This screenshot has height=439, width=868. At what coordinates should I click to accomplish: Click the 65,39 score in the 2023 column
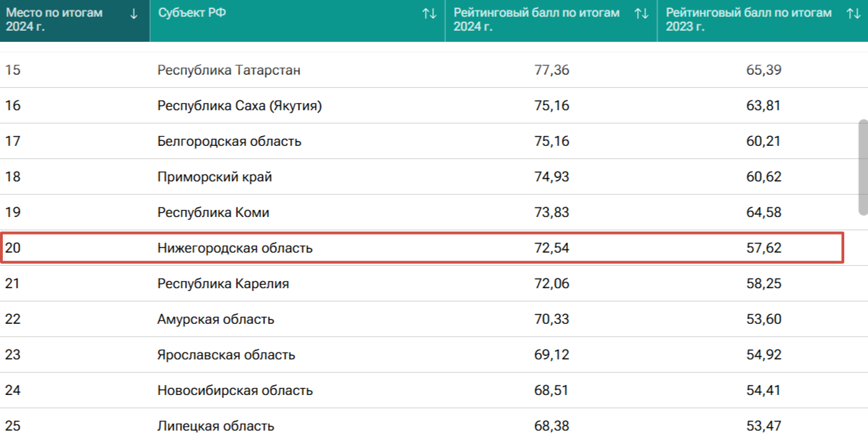click(x=763, y=70)
